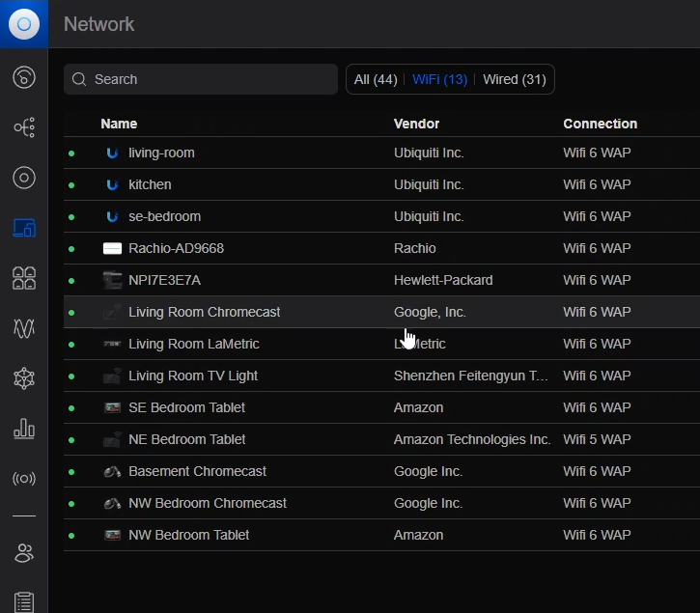Click the UniFi logo icon
The height and width of the screenshot is (613, 700).
pyautogui.click(x=24, y=24)
